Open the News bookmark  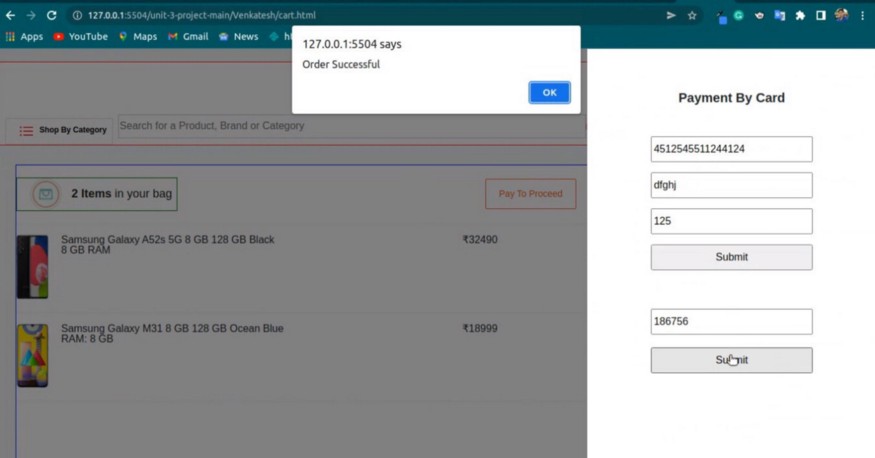(x=238, y=37)
